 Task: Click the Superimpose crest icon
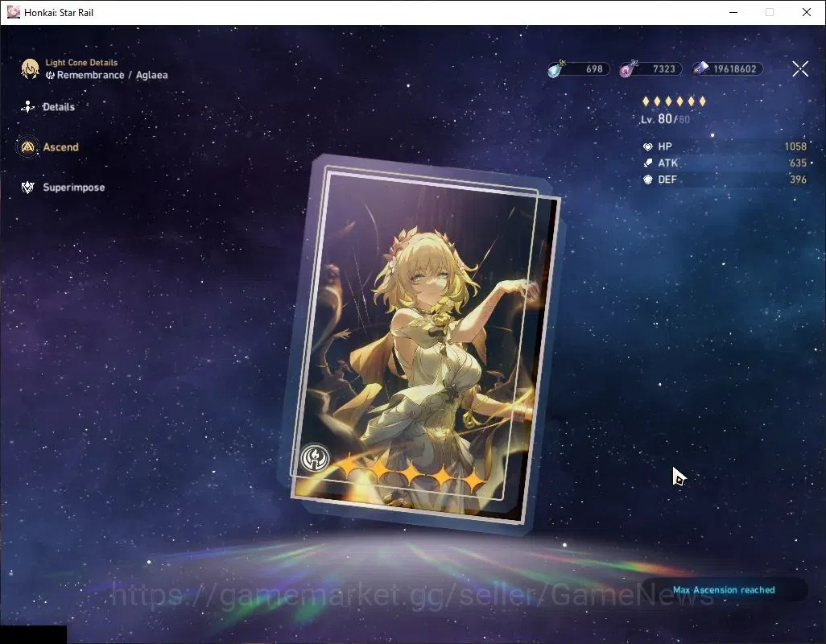point(27,187)
